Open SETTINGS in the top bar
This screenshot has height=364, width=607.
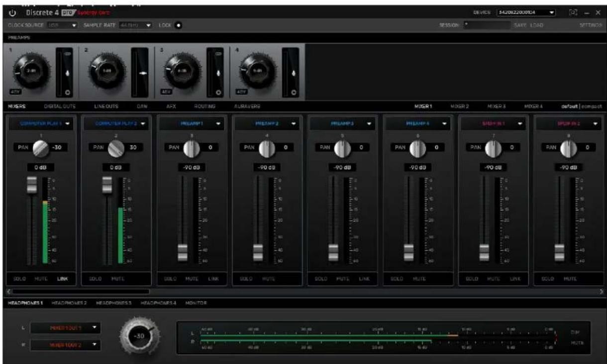pos(591,25)
